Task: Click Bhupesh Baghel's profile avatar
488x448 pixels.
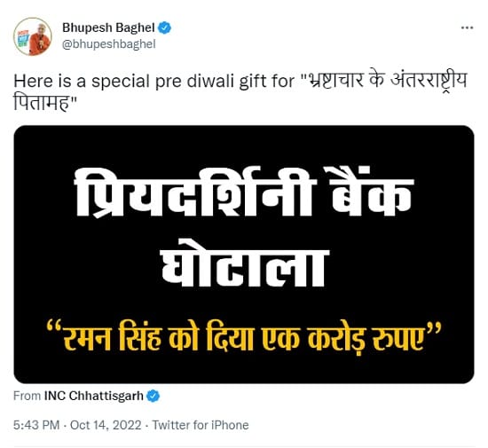Action: coord(33,36)
